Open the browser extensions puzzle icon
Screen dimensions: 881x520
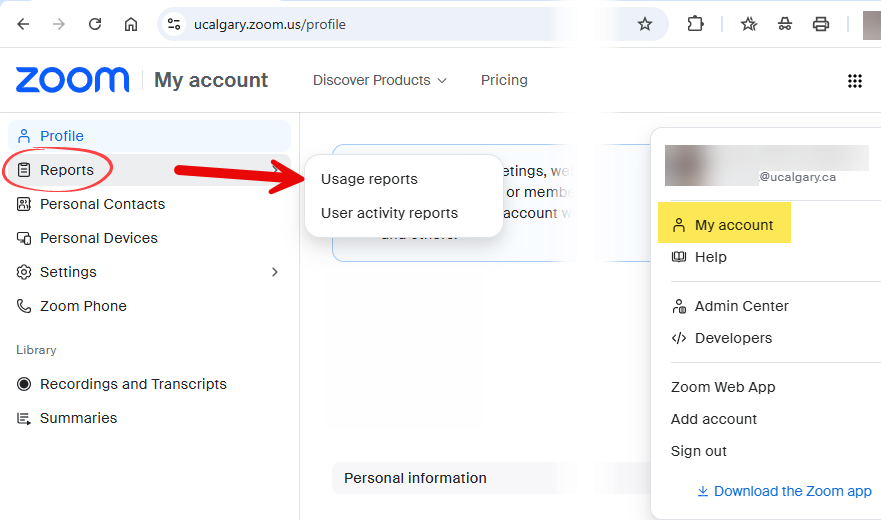[695, 24]
